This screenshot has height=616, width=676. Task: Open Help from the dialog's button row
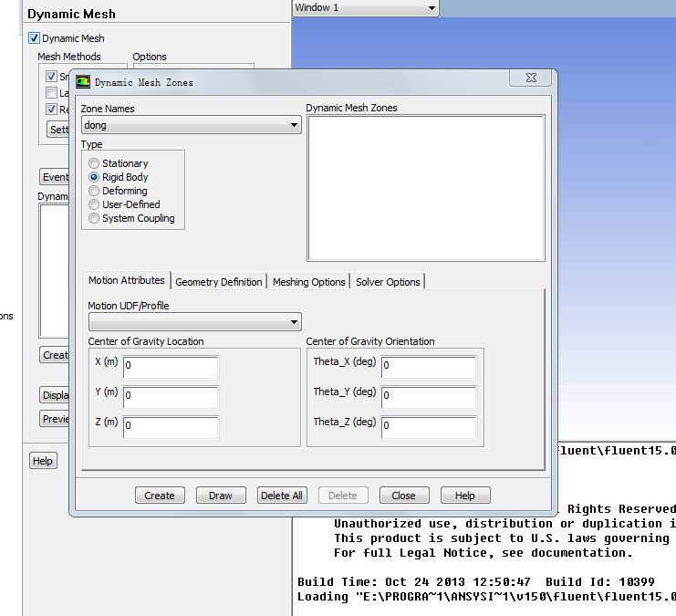point(465,496)
